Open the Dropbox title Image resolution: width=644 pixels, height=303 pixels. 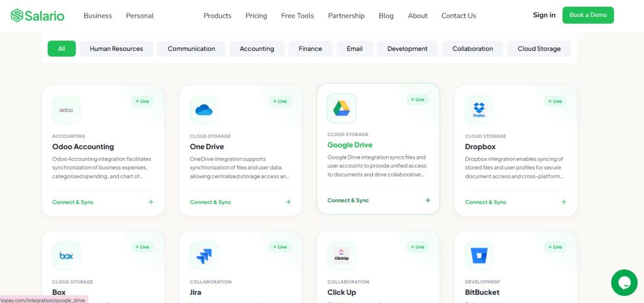coord(480,147)
